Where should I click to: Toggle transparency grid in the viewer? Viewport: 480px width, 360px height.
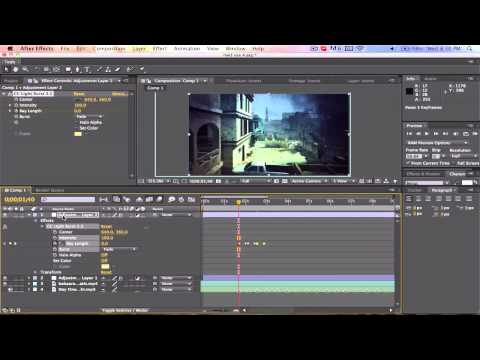point(285,181)
